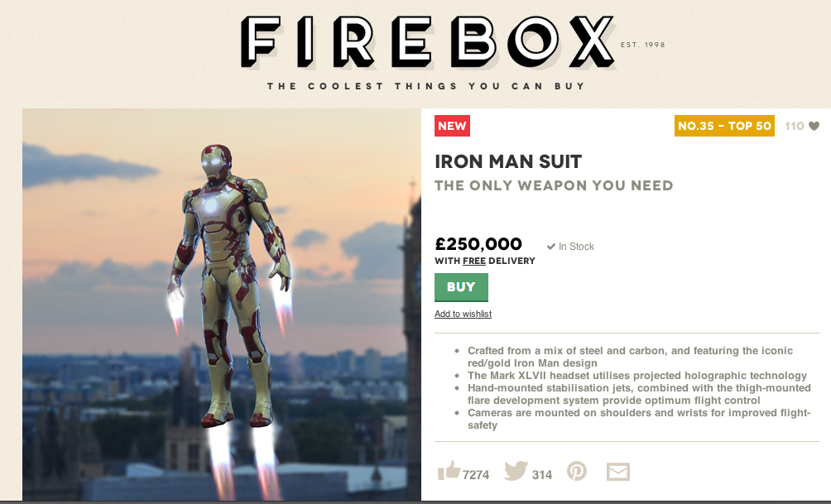
Task: Pin the product with the Pinterest icon
Action: [577, 471]
